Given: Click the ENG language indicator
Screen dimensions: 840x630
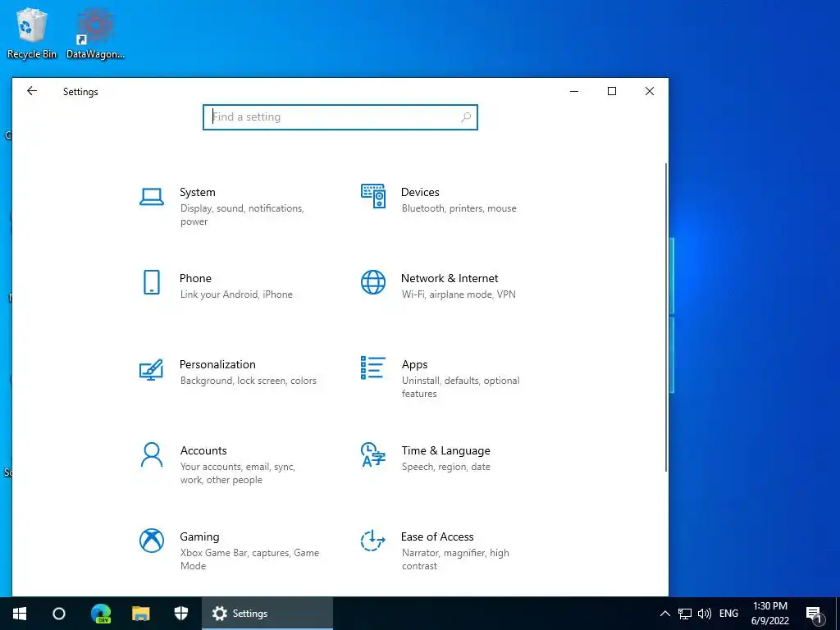Looking at the screenshot, I should pos(728,614).
